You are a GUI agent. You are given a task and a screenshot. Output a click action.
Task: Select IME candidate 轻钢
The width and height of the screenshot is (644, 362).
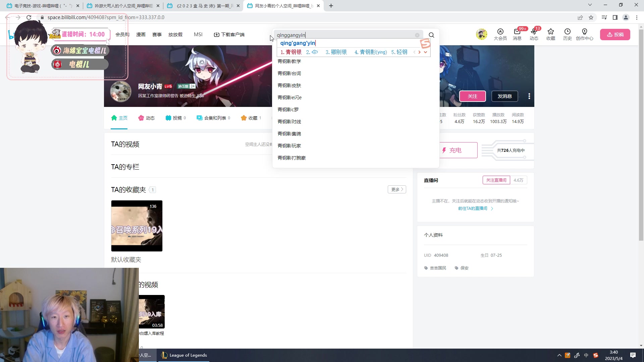click(399, 52)
